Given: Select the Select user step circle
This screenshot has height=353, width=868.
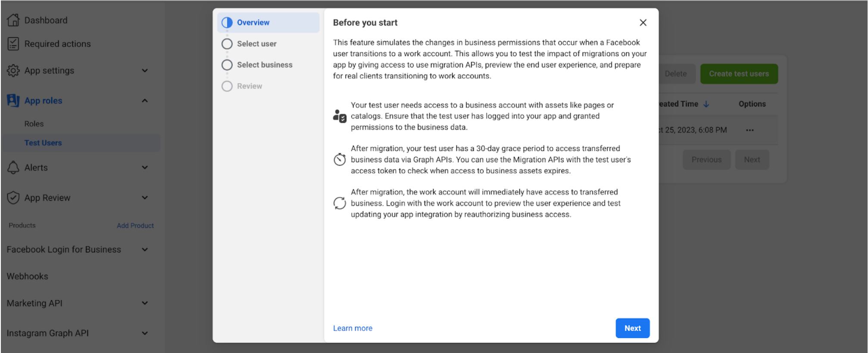Looking at the screenshot, I should [227, 44].
